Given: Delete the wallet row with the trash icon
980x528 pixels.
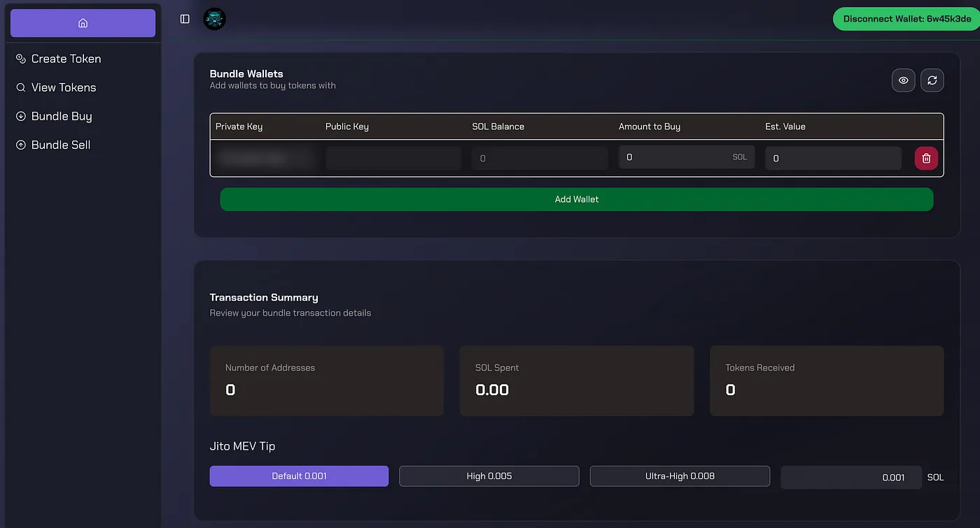Looking at the screenshot, I should 926,158.
